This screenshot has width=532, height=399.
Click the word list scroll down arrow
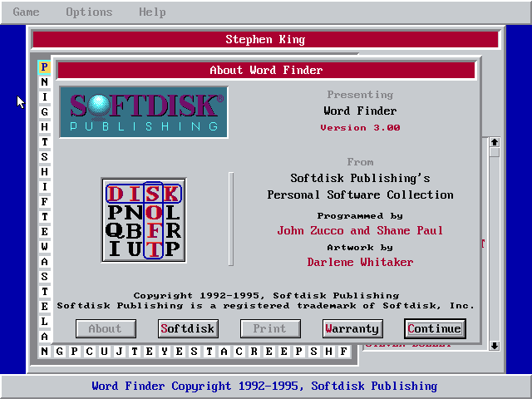click(x=495, y=346)
